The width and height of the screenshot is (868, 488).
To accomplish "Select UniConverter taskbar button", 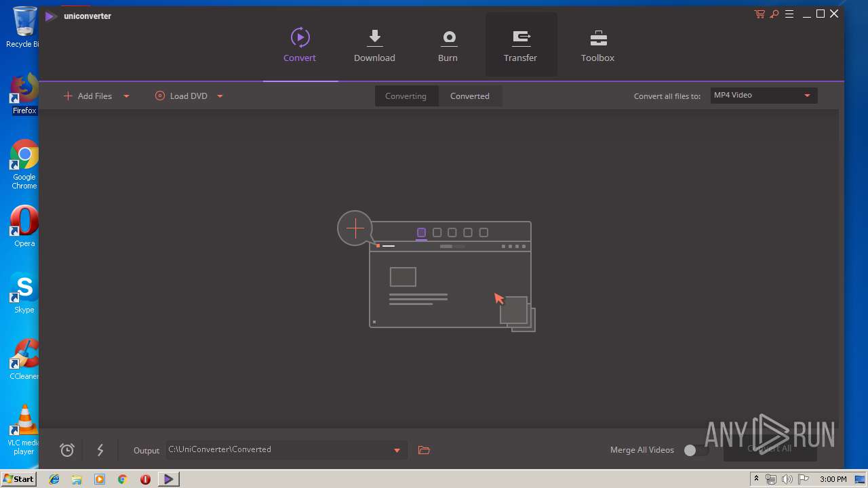I will 168,479.
